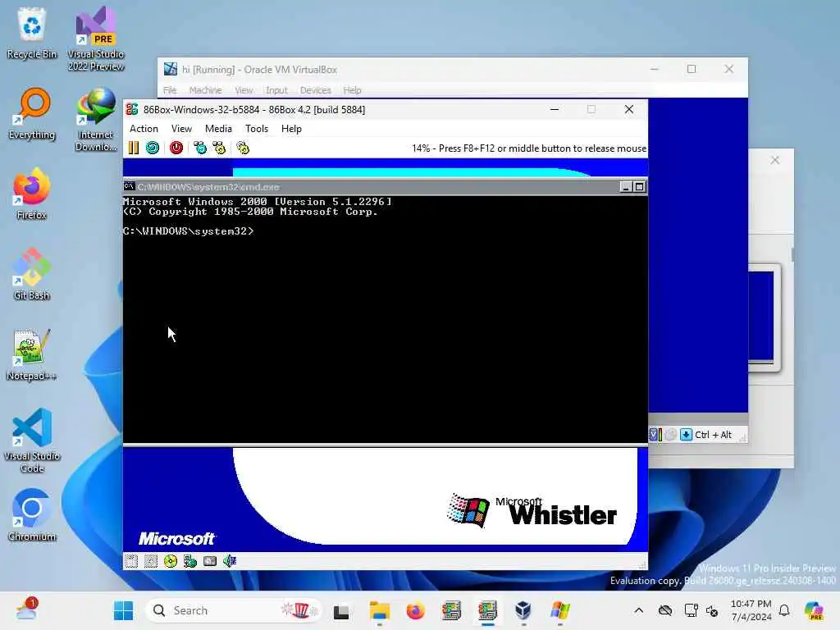Send Ctrl+Alt+Del via 86Box toolbar
This screenshot has width=840, height=630.
click(200, 148)
